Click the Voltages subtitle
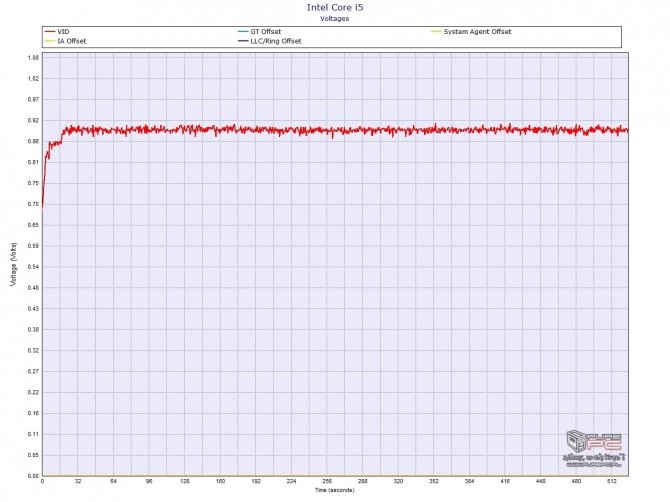 [x=335, y=19]
